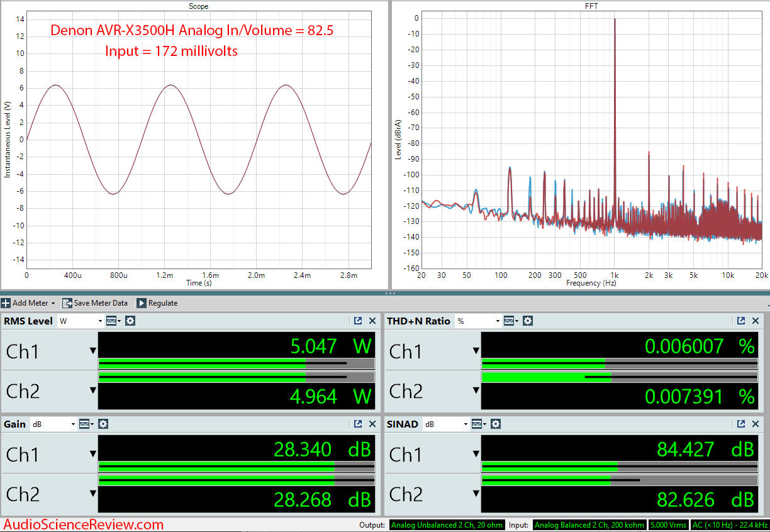Start the Regulate function
This screenshot has height=532, width=770.
pyautogui.click(x=157, y=303)
